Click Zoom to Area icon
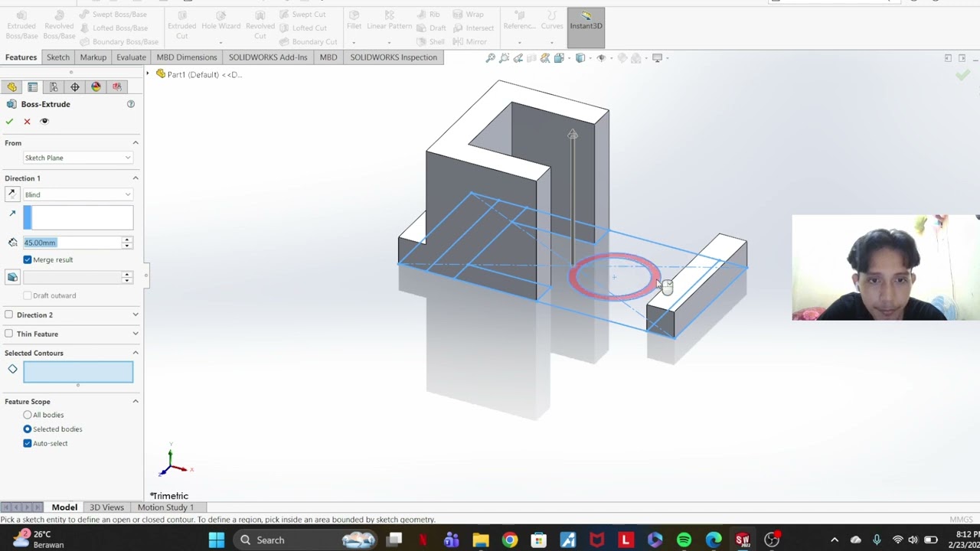Viewport: 980px width, 551px height. coord(505,58)
